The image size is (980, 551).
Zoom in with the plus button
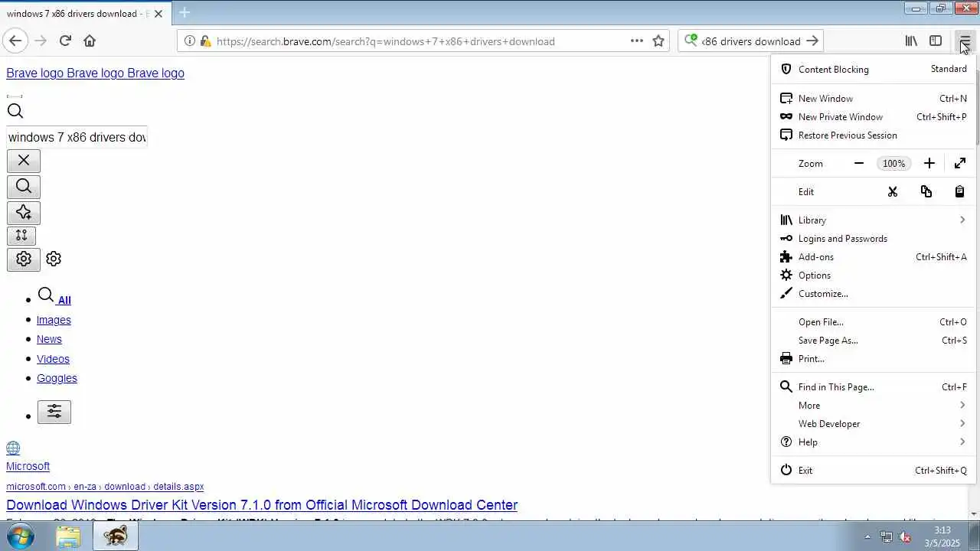pos(929,163)
